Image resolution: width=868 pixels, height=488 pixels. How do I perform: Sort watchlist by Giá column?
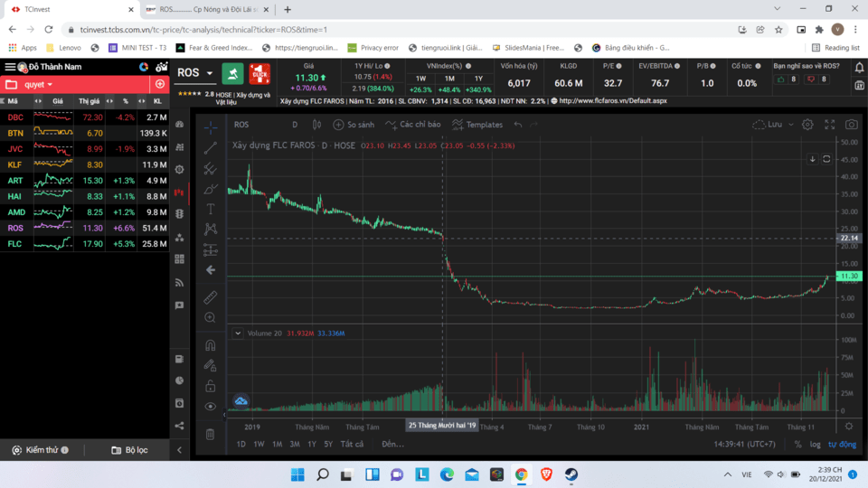(x=58, y=101)
